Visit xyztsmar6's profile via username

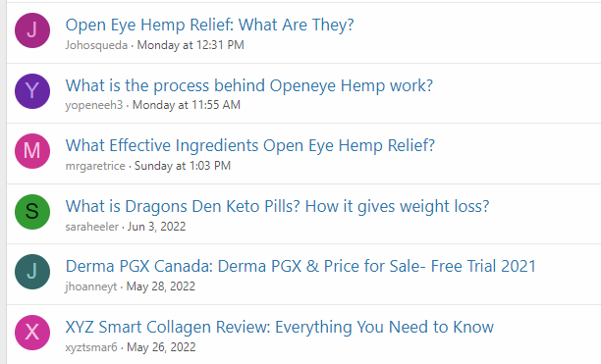coord(91,347)
